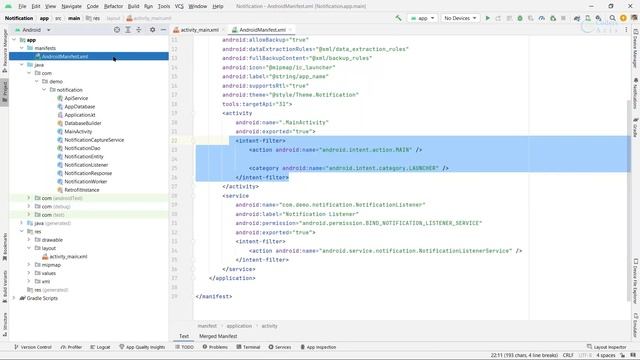Toggle Emulator tool window
This screenshot has width=640, height=360.
[636, 325]
